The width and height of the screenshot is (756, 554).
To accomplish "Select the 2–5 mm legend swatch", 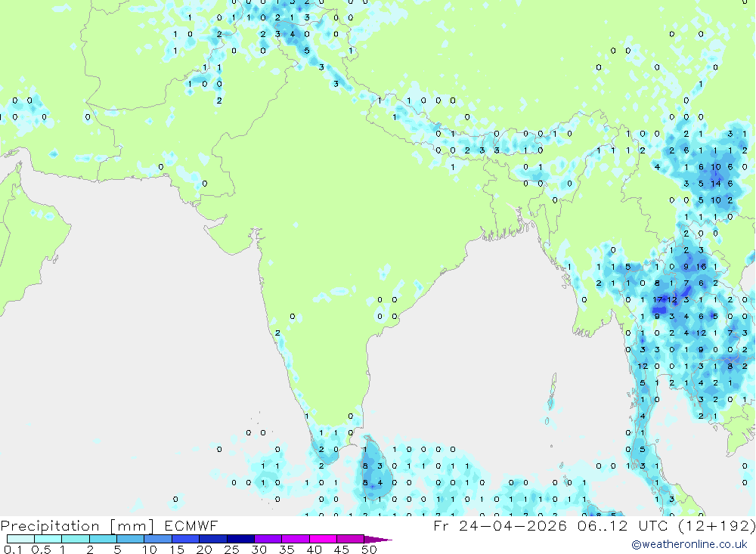I will pos(103,539).
